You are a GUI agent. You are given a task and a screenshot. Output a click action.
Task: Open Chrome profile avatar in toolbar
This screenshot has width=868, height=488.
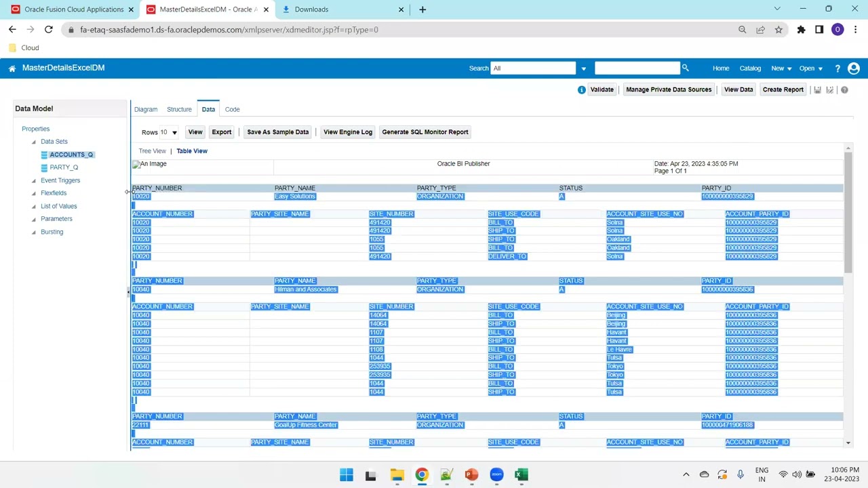point(837,30)
